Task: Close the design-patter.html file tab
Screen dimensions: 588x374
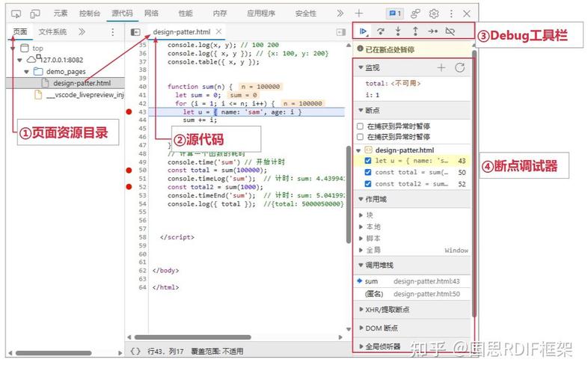Action: tap(218, 31)
